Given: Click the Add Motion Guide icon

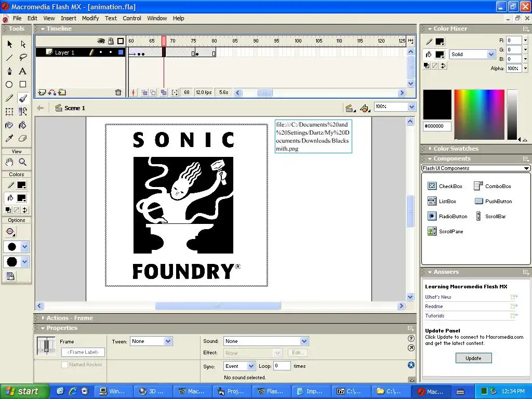Looking at the screenshot, I should 52,92.
